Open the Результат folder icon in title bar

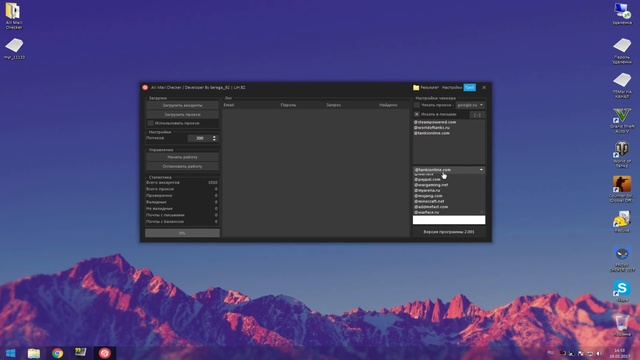click(416, 87)
